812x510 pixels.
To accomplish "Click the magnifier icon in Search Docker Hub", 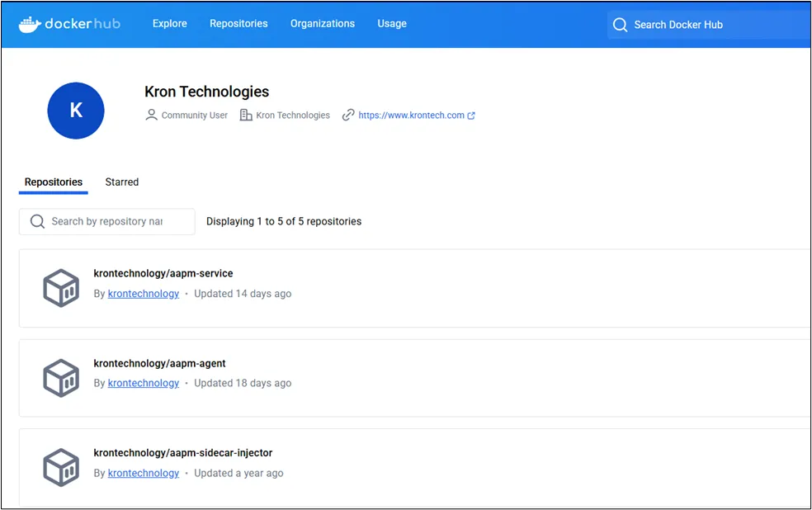I will coord(620,25).
